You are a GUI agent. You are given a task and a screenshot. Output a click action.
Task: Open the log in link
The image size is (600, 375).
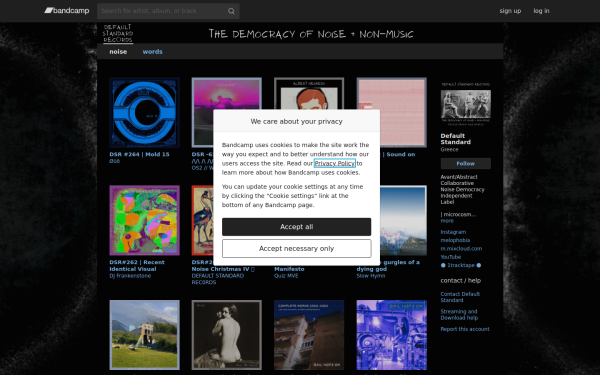tap(541, 11)
